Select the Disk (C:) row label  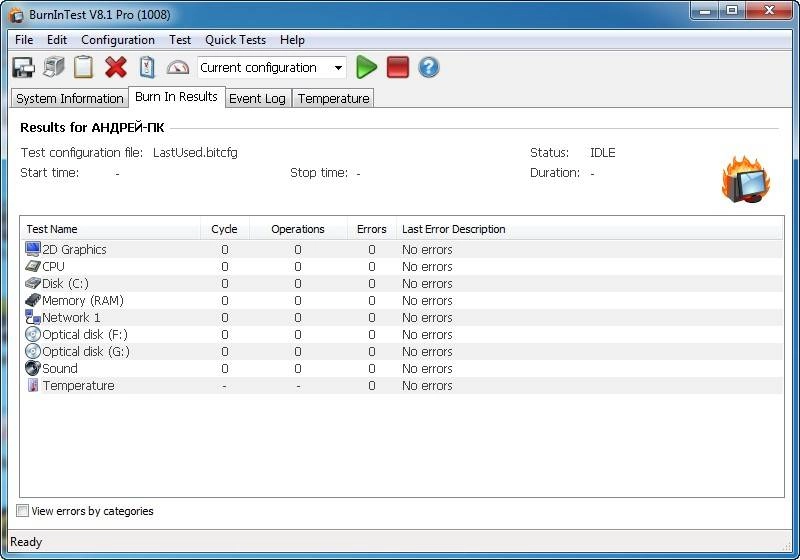click(65, 284)
